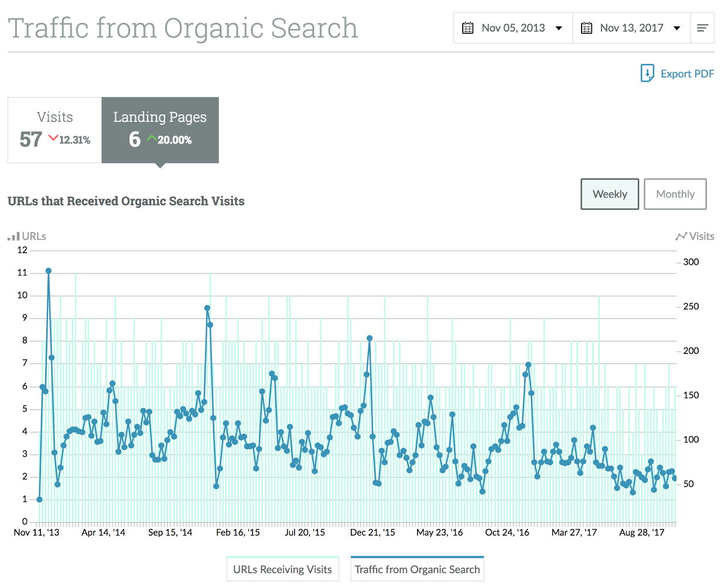The width and height of the screenshot is (728, 586).
Task: Toggle the URLs Receiving Visits series
Action: click(x=282, y=569)
